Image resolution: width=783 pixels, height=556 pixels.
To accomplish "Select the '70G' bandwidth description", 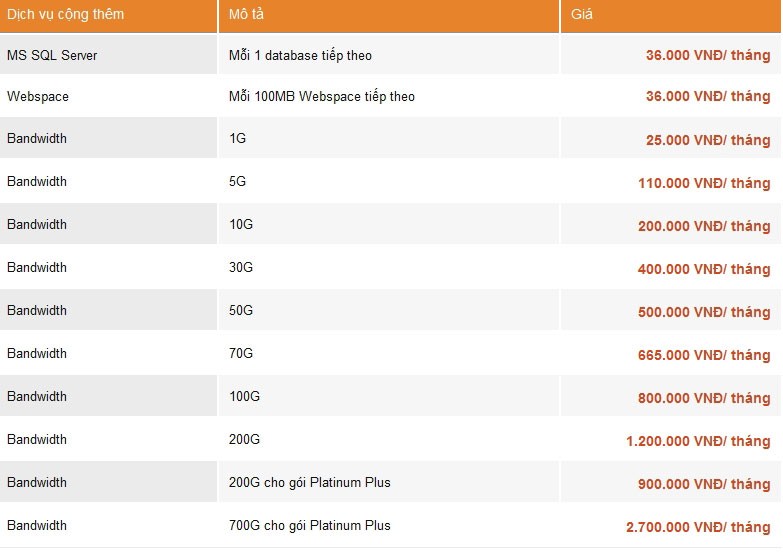I will (x=241, y=353).
